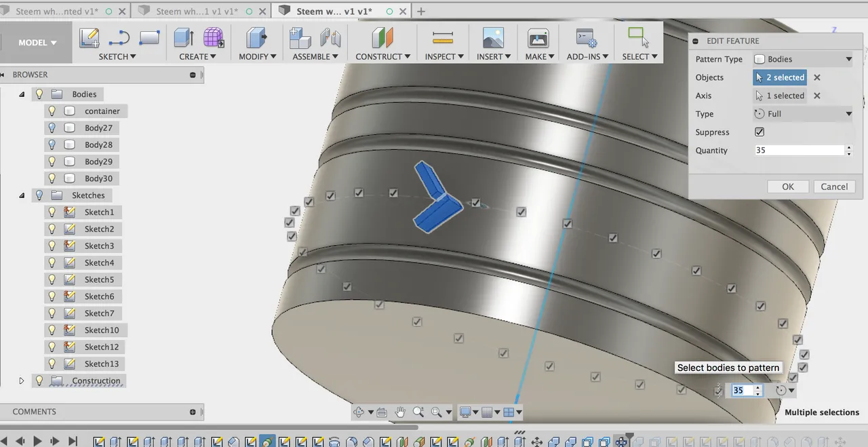The width and height of the screenshot is (868, 447).
Task: Click the Viewports layout icon
Action: pyautogui.click(x=508, y=412)
